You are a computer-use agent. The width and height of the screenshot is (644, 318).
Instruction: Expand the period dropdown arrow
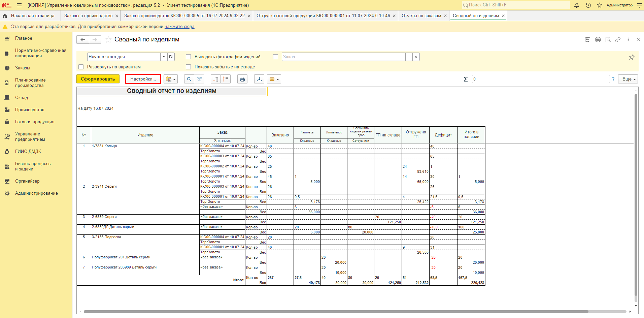point(164,57)
